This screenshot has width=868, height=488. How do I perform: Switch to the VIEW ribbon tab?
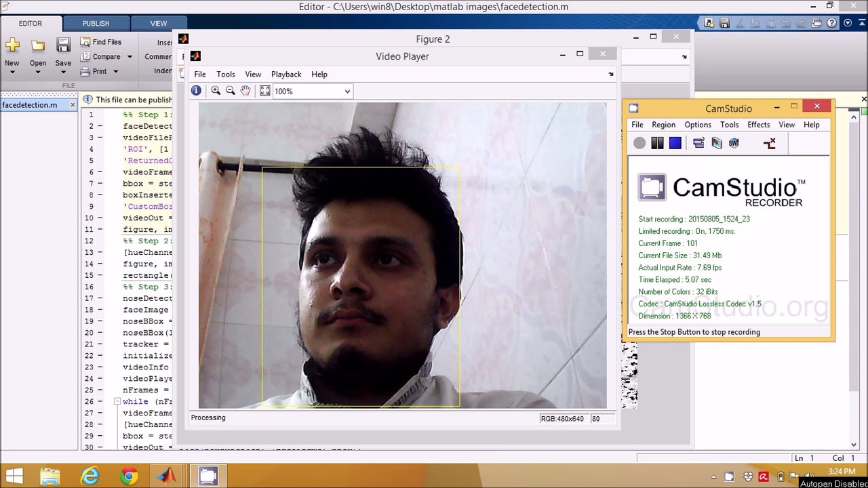click(159, 23)
